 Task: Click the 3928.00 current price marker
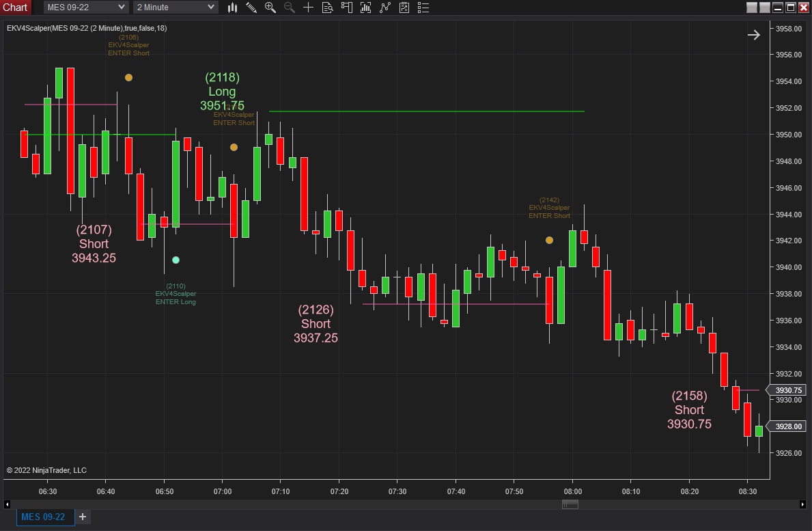(x=787, y=426)
